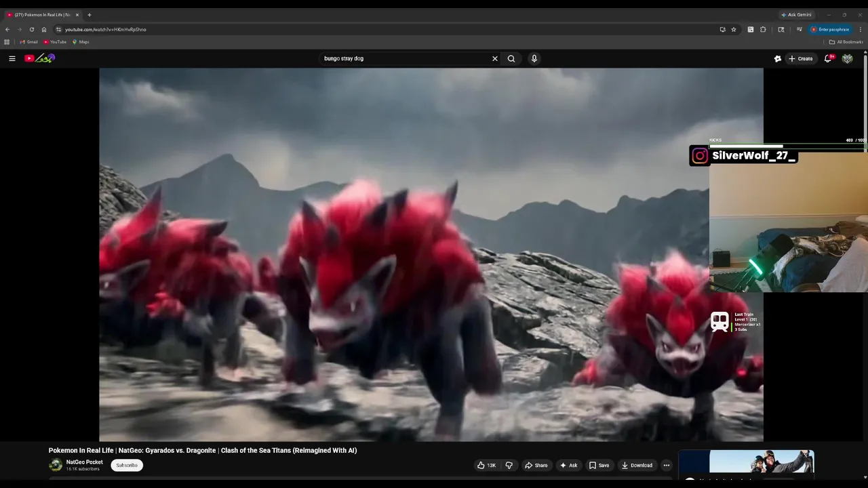Save the video to a playlist

599,465
